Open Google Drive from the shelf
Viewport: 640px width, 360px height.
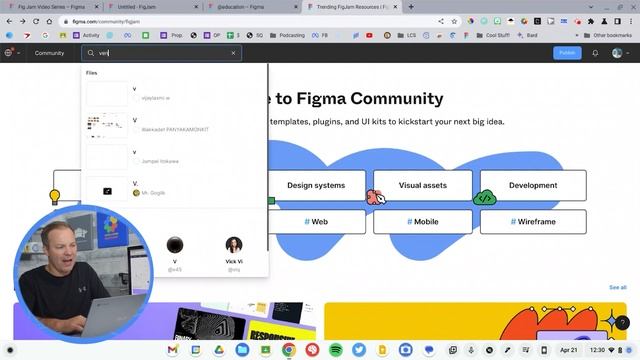pos(219,350)
